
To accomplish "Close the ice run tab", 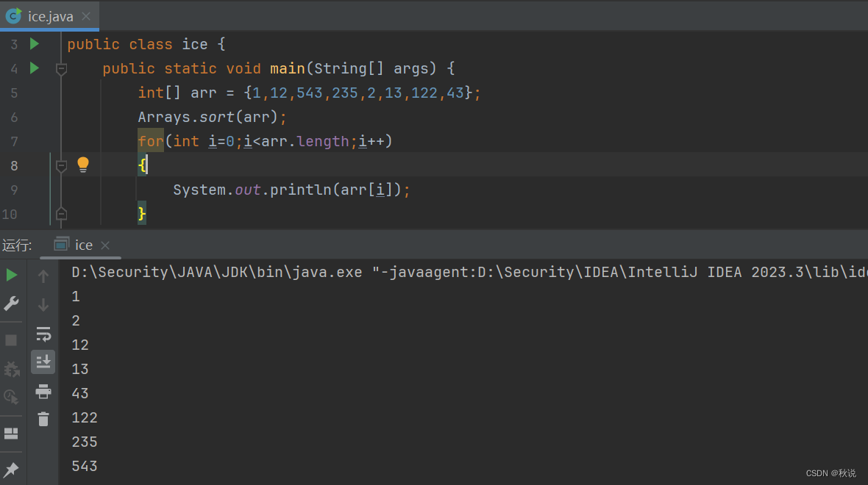I will coord(105,245).
